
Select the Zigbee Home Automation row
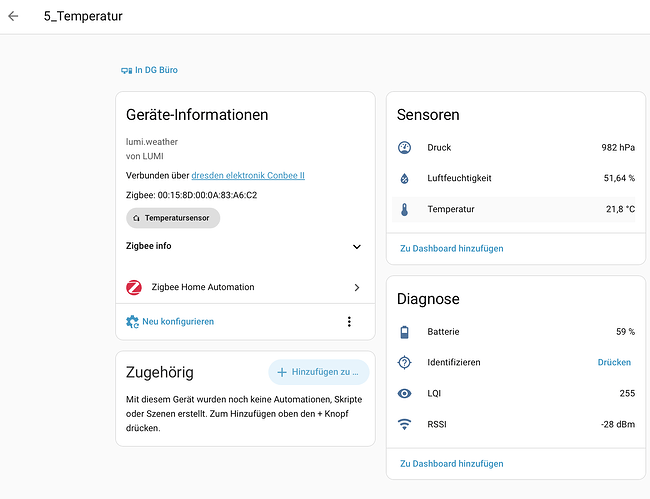[245, 287]
